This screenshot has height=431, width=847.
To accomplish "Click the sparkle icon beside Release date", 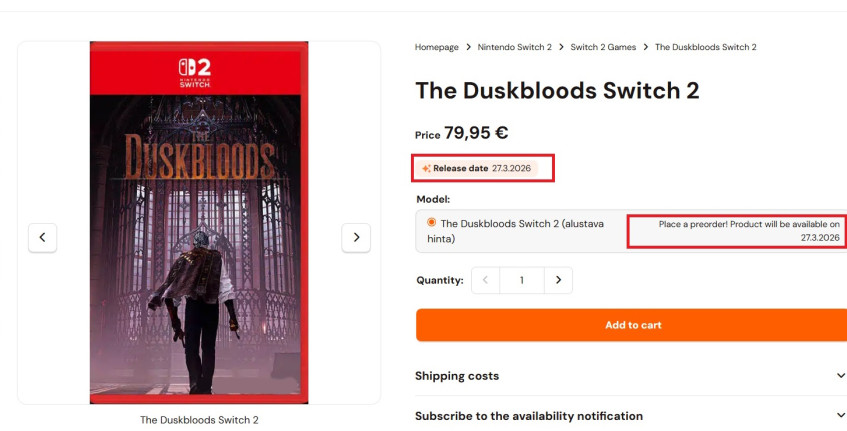I will pyautogui.click(x=426, y=169).
